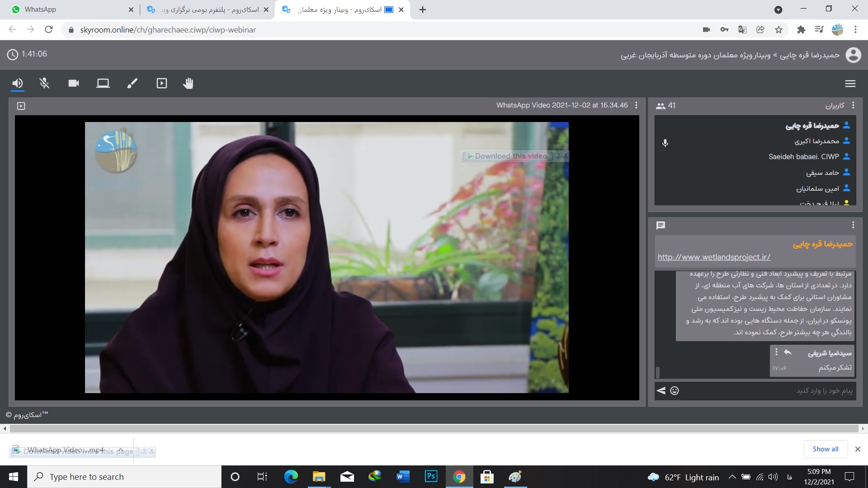
Task: Open the hamburger main menu
Action: (x=850, y=83)
